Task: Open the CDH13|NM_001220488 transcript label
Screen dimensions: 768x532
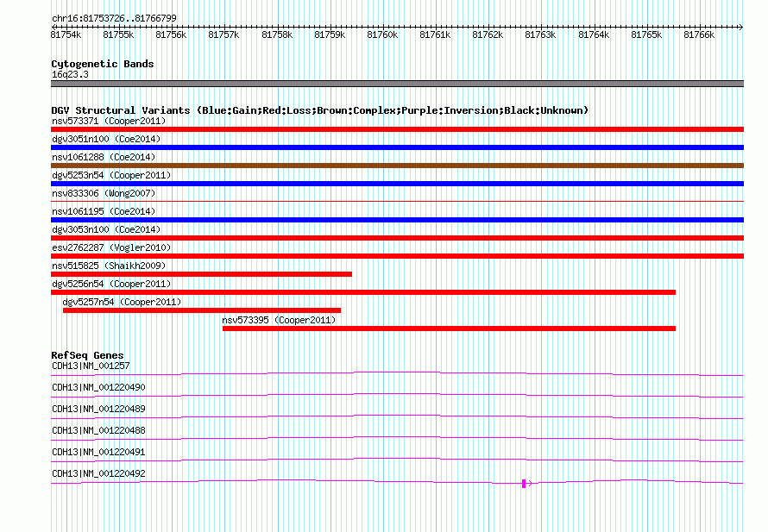Action: pyautogui.click(x=99, y=430)
